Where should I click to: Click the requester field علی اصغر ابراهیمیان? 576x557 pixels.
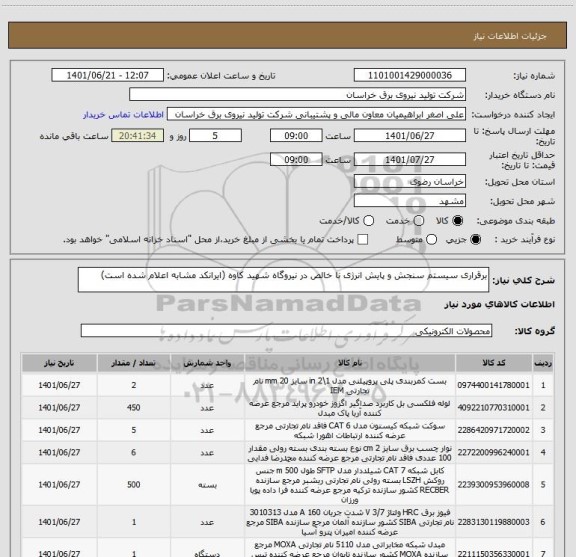[x=316, y=115]
